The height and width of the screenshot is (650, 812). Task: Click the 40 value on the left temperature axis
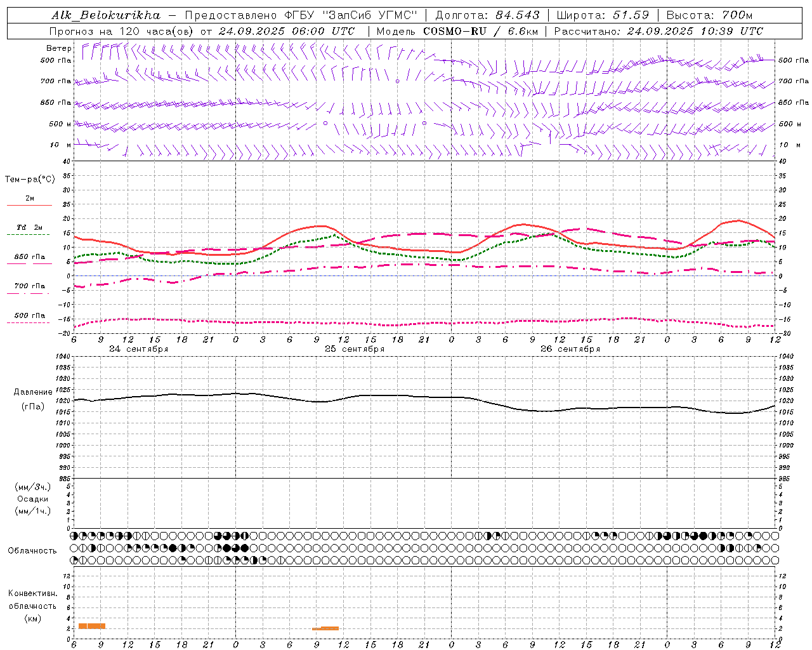click(66, 162)
